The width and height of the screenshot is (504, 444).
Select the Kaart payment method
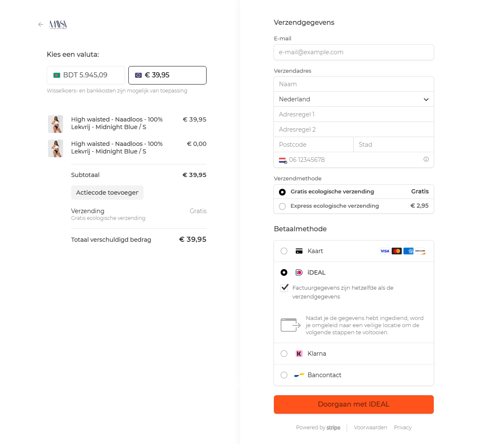(284, 251)
